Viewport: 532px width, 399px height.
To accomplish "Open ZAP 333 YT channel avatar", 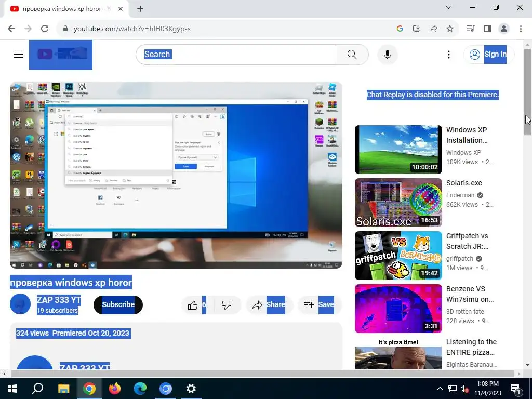I will point(20,304).
